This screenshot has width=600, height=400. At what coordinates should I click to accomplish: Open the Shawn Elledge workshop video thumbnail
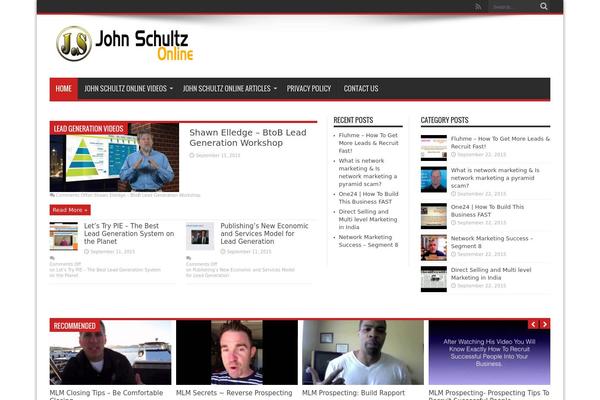(x=114, y=157)
